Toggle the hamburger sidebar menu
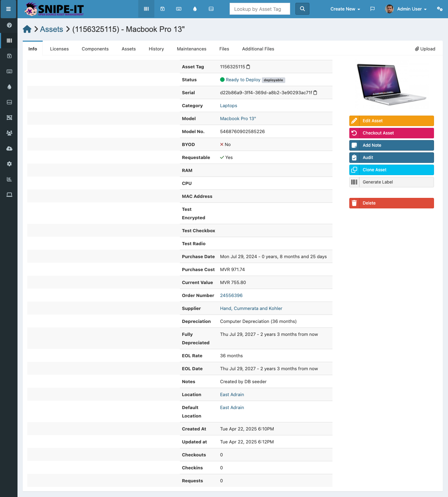The image size is (448, 497). pos(8,9)
